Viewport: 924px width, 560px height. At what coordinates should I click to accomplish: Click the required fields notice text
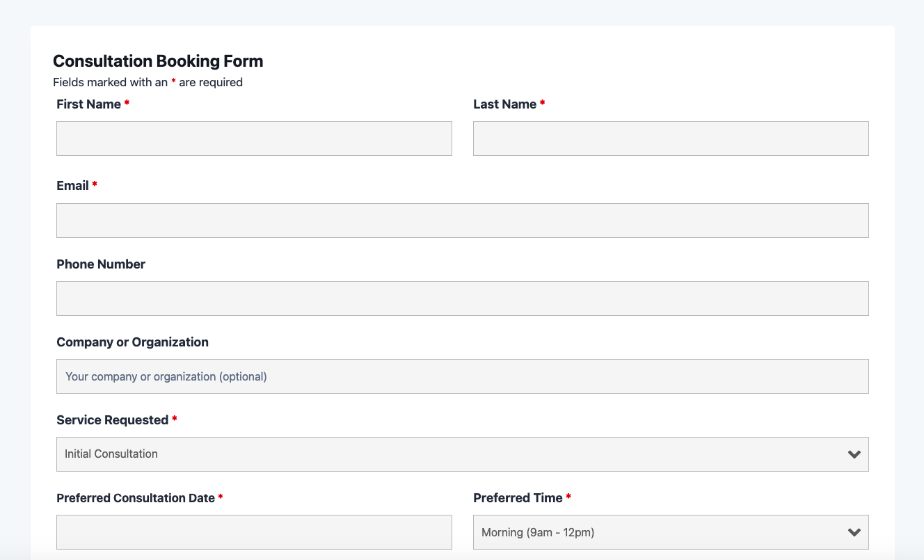148,82
